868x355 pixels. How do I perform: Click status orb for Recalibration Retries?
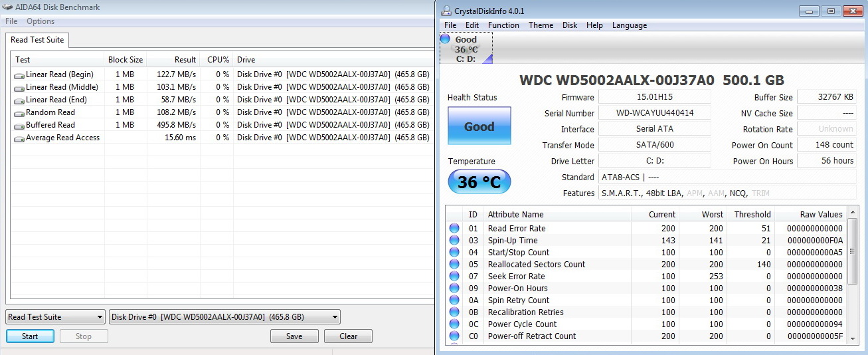click(x=454, y=312)
